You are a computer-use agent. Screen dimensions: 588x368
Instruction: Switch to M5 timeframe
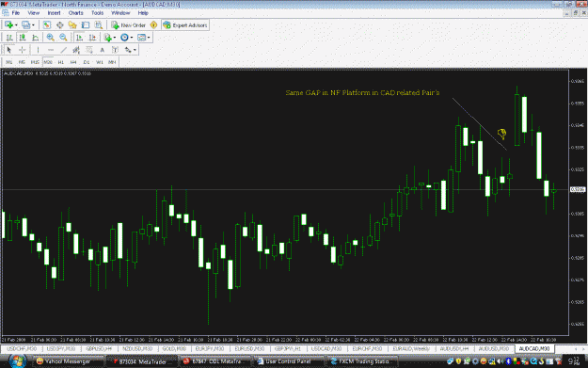point(22,62)
